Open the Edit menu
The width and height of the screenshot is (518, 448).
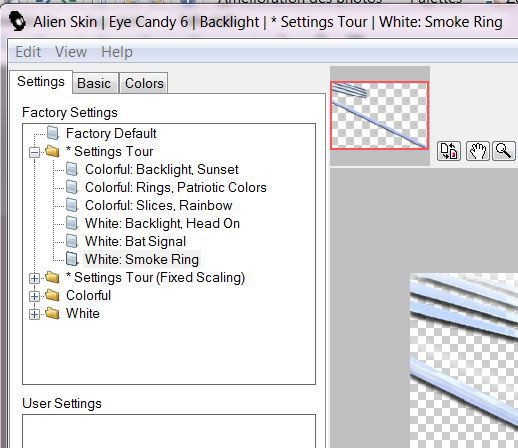tap(28, 52)
